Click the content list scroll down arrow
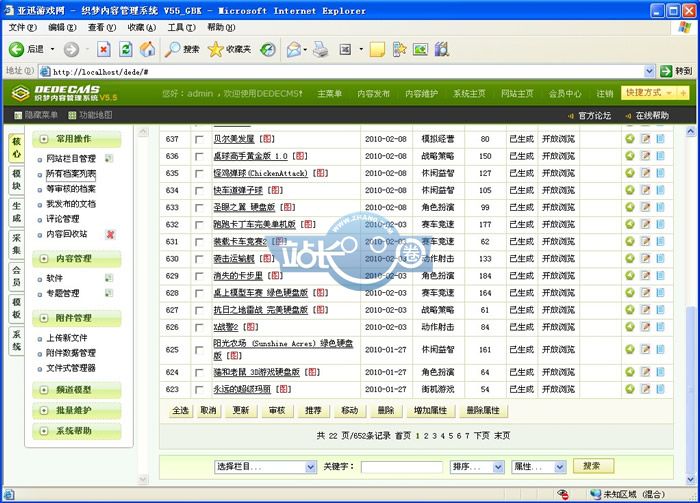Screen dimensions: 700x503 691,479
